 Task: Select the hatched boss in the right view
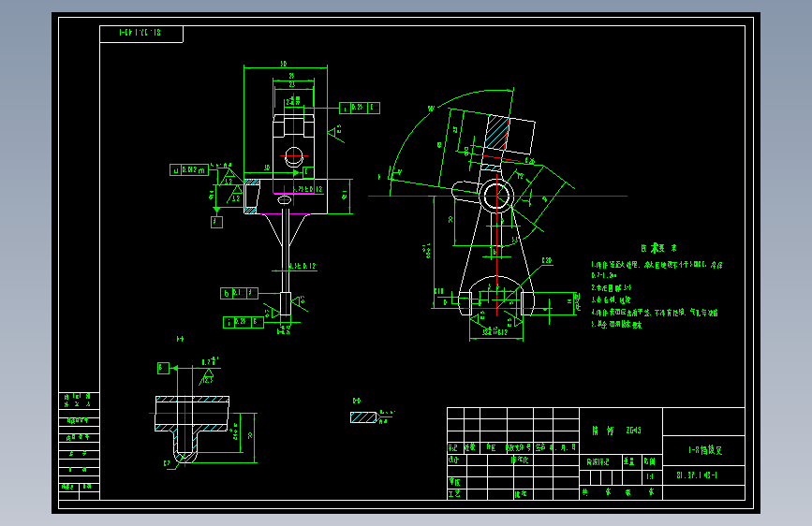point(496,133)
